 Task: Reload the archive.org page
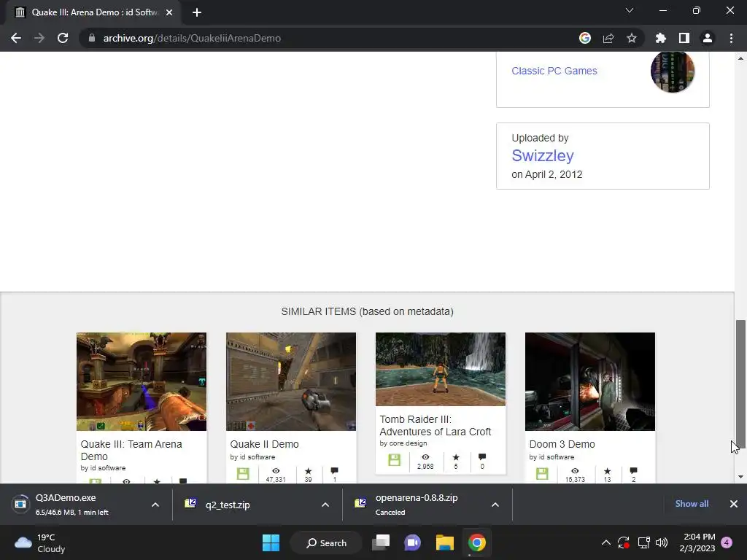(x=63, y=38)
